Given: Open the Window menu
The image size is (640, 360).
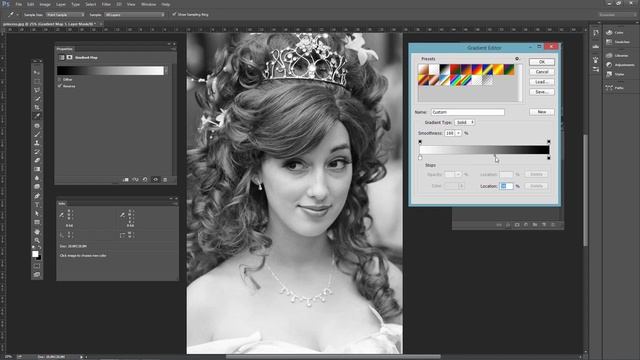Looking at the screenshot, I should coord(148,4).
